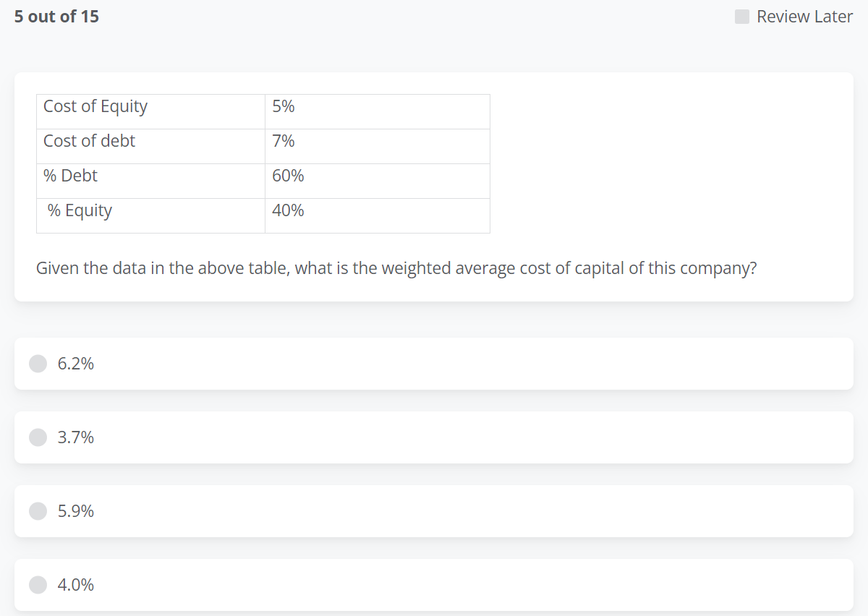This screenshot has height=616, width=868.
Task: Toggle the Review Later checkbox
Action: coord(741,16)
